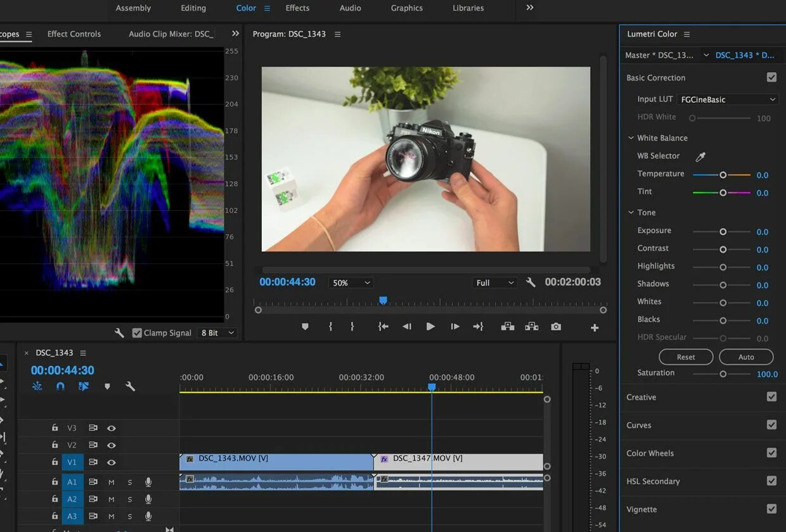Viewport: 786px width, 532px height.
Task: Hide the V1 track with eye icon
Action: [x=112, y=462]
